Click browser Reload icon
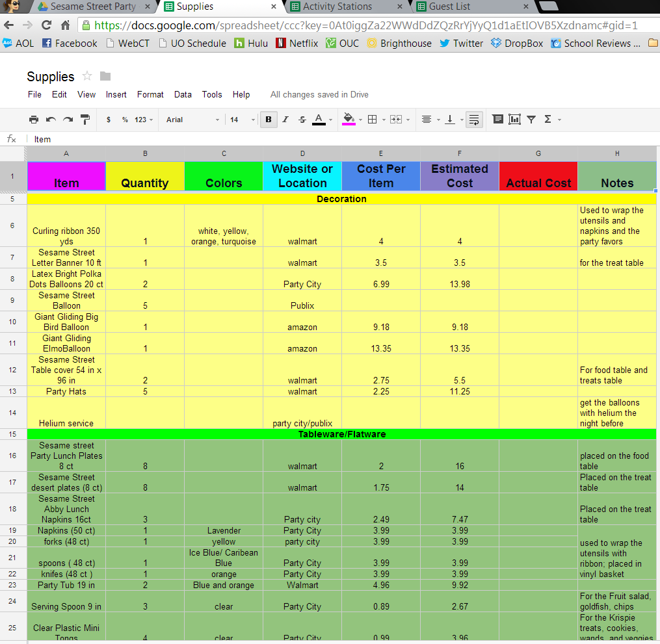This screenshot has width=660, height=644. (x=46, y=25)
